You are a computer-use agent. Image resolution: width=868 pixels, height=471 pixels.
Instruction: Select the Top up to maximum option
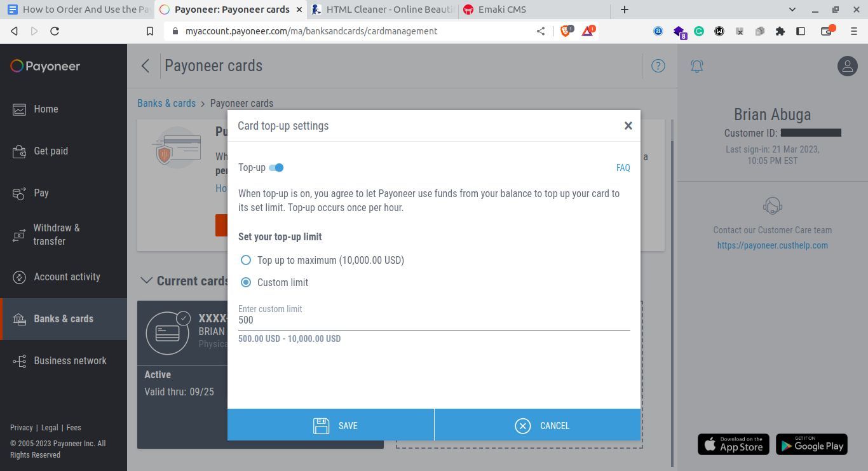pyautogui.click(x=246, y=260)
